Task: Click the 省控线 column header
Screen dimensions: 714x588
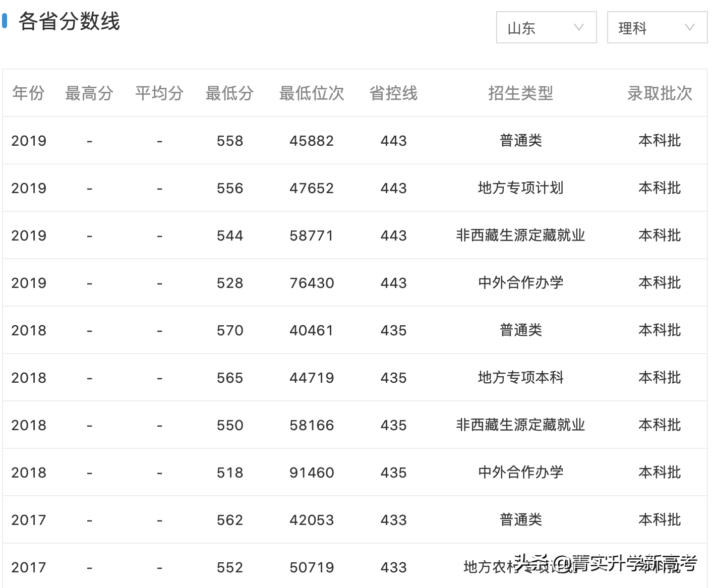Action: [x=393, y=93]
